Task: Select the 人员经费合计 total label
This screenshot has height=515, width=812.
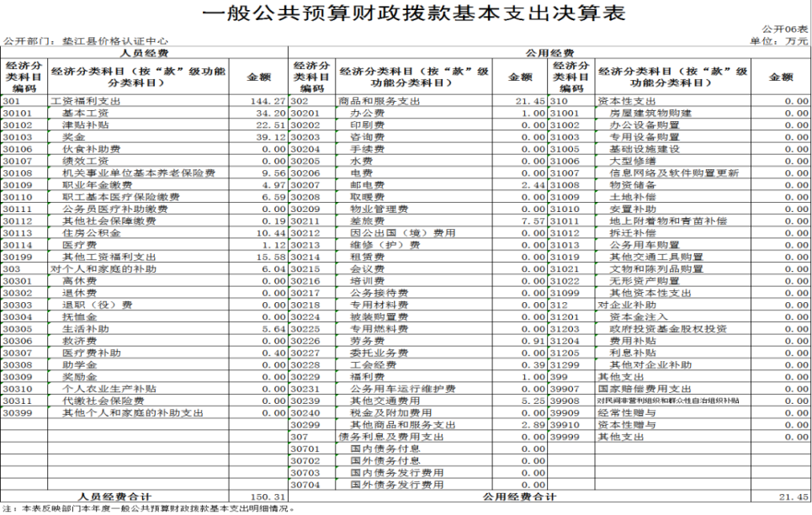Action: (x=114, y=496)
